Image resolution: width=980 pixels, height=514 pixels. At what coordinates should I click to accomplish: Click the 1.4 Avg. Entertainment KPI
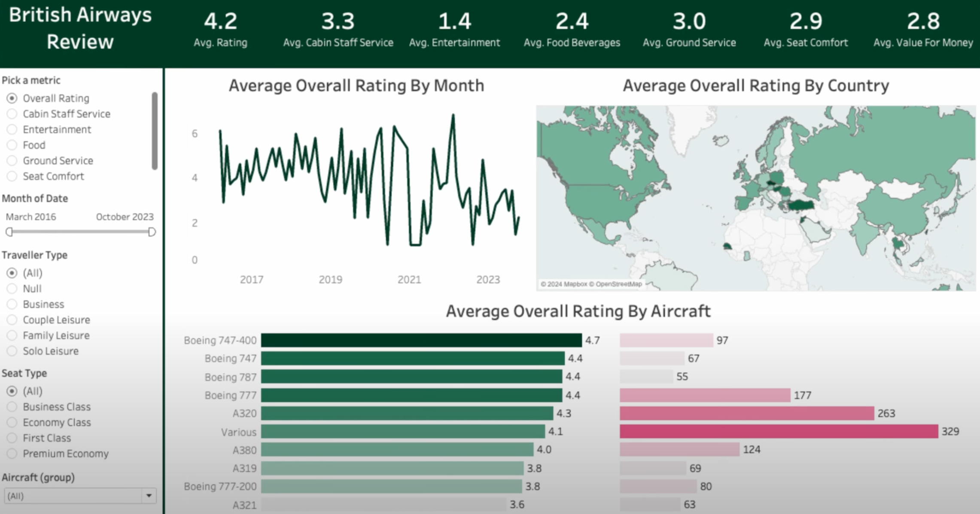coord(454,30)
